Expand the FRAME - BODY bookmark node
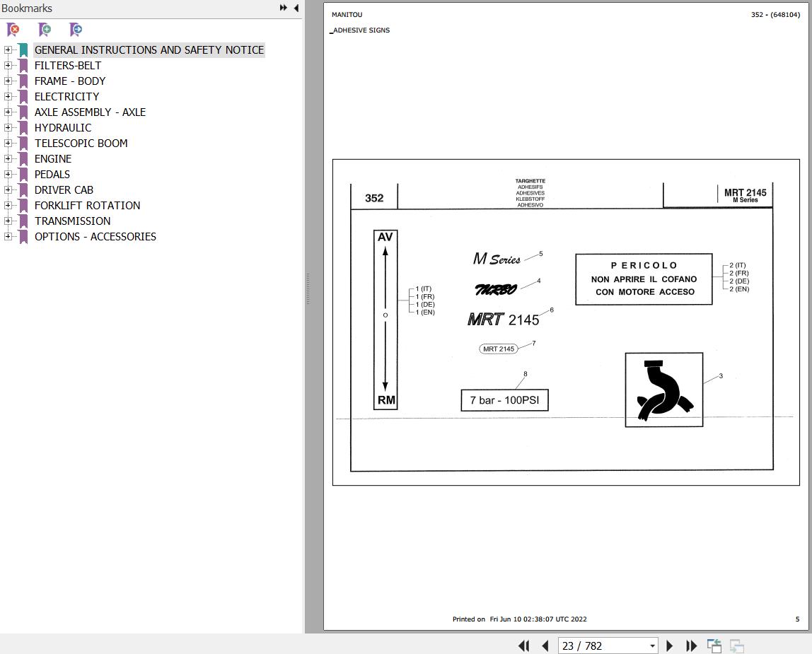This screenshot has height=654, width=812. [x=8, y=81]
